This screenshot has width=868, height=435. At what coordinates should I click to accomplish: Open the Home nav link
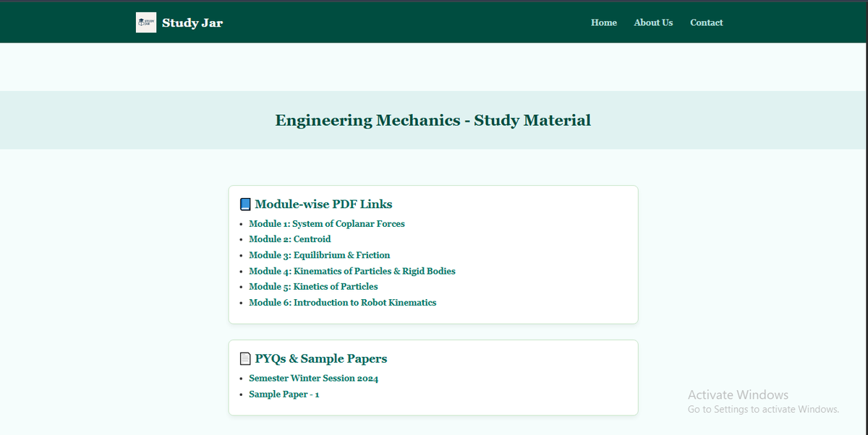(604, 22)
